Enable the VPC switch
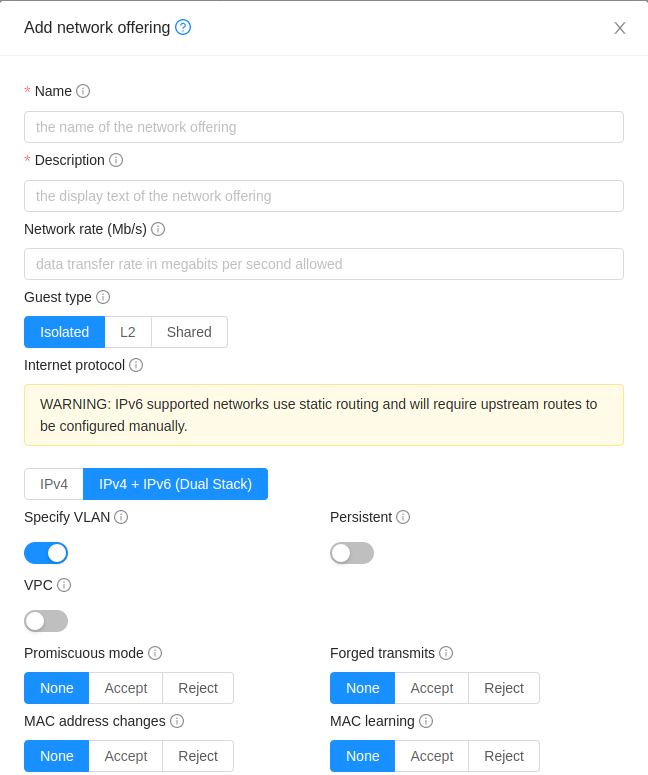Viewport: 648px width, 775px height. 46,621
